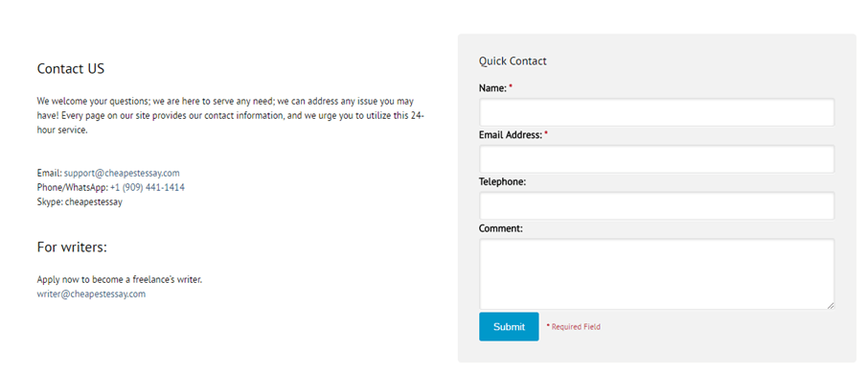Open the support@cheapestessay.com email link
868x377 pixels.
pyautogui.click(x=122, y=173)
